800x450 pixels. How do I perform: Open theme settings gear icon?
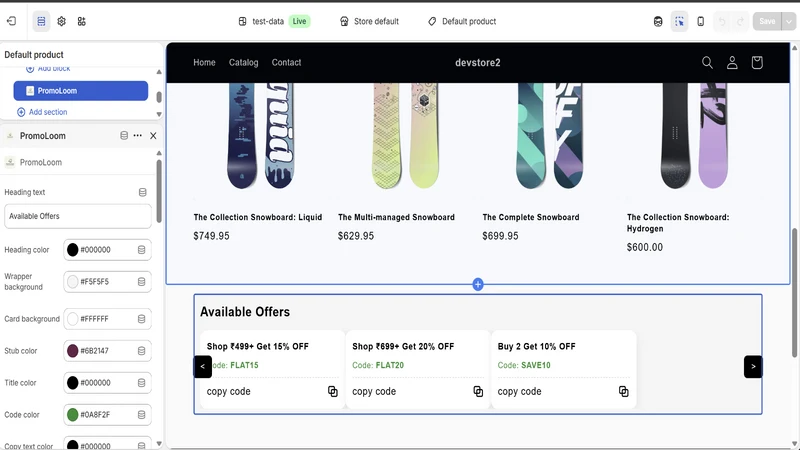pyautogui.click(x=62, y=21)
